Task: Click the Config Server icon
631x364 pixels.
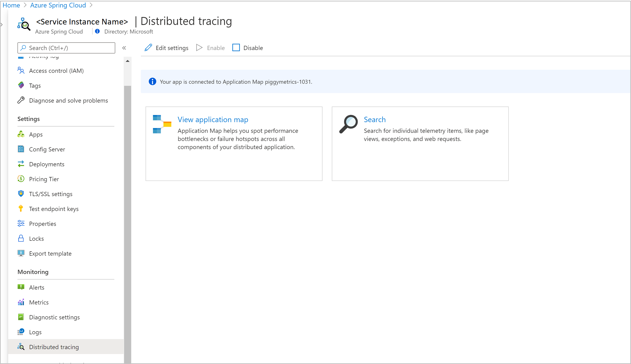Action: 21,149
